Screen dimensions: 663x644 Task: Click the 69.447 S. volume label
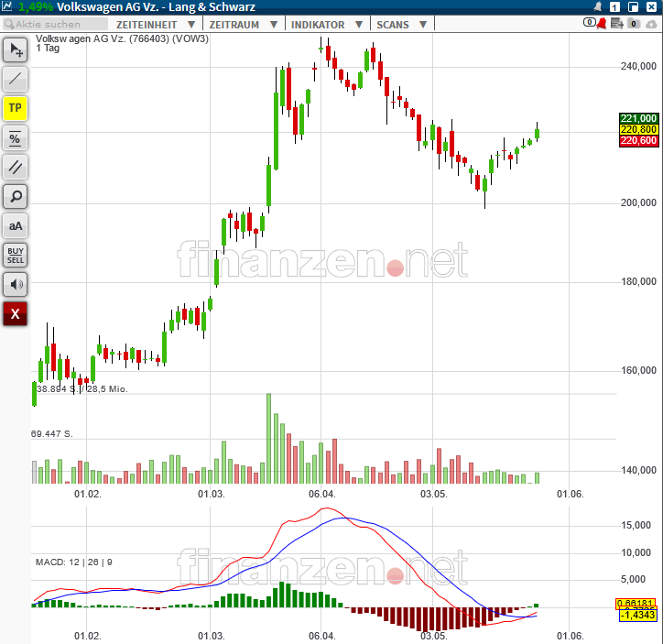click(52, 434)
